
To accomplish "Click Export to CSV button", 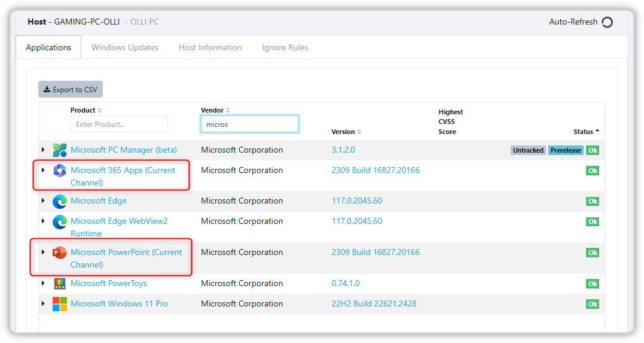I will pos(71,89).
